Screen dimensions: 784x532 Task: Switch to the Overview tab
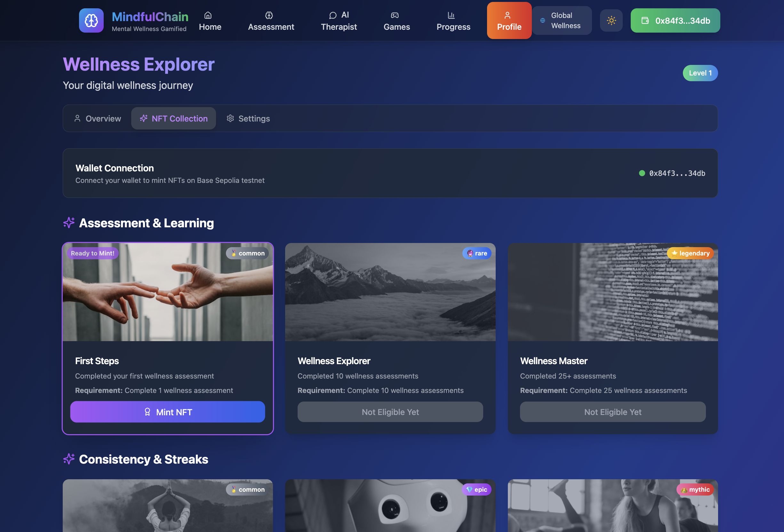coord(98,118)
